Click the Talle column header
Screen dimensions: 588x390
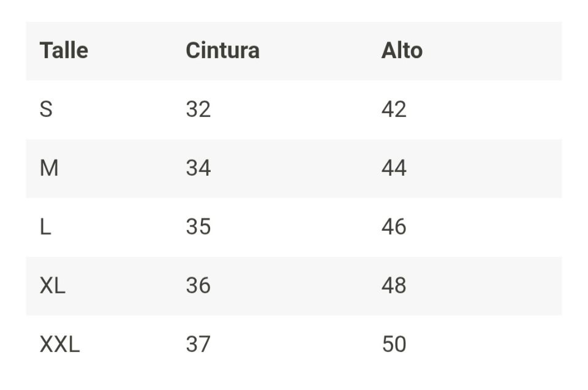[x=64, y=50]
